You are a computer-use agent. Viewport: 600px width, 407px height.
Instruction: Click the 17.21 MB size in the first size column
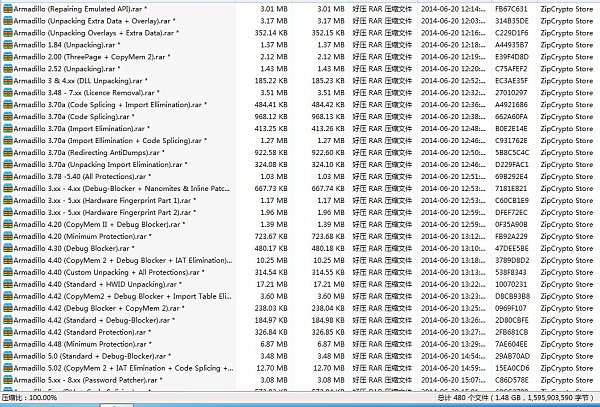[x=273, y=284]
